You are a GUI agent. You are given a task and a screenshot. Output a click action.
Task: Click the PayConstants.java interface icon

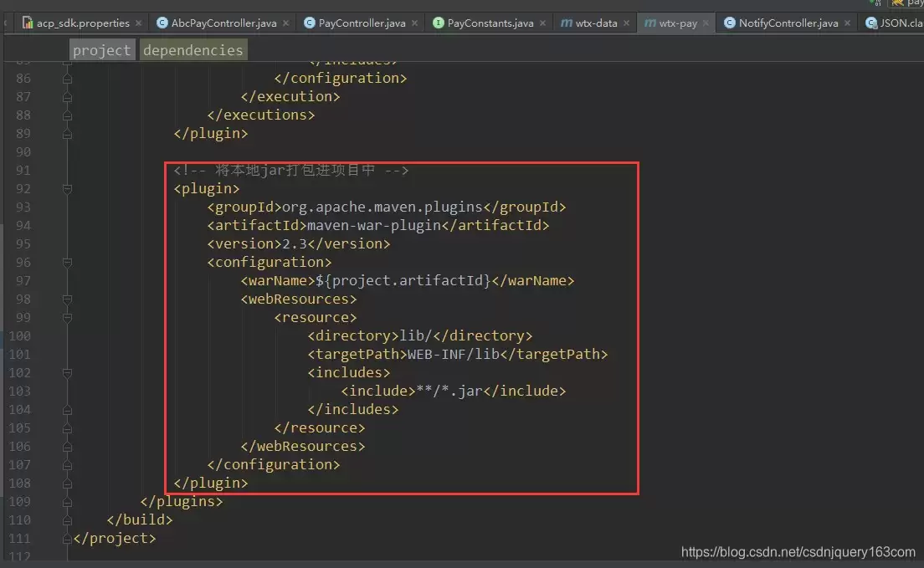[x=439, y=23]
